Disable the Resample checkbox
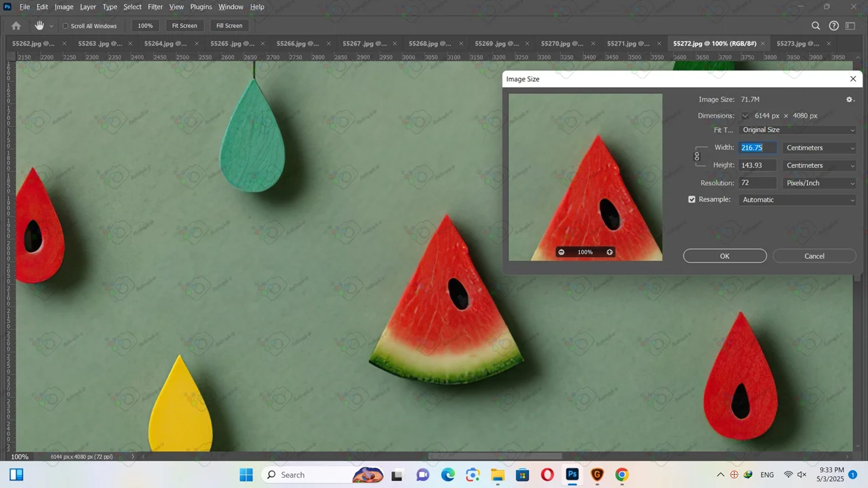This screenshot has height=488, width=868. pyautogui.click(x=692, y=200)
